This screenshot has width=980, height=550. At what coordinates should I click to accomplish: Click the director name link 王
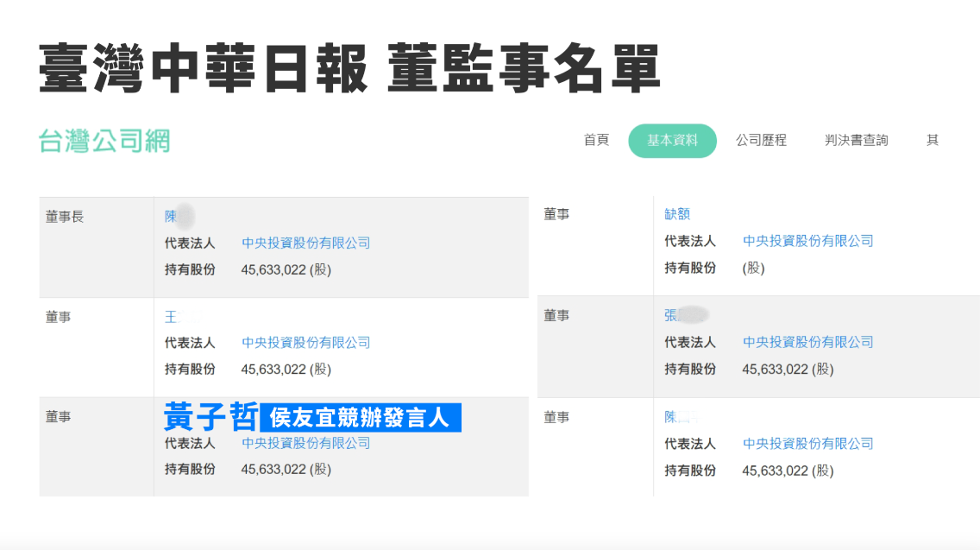click(x=171, y=317)
